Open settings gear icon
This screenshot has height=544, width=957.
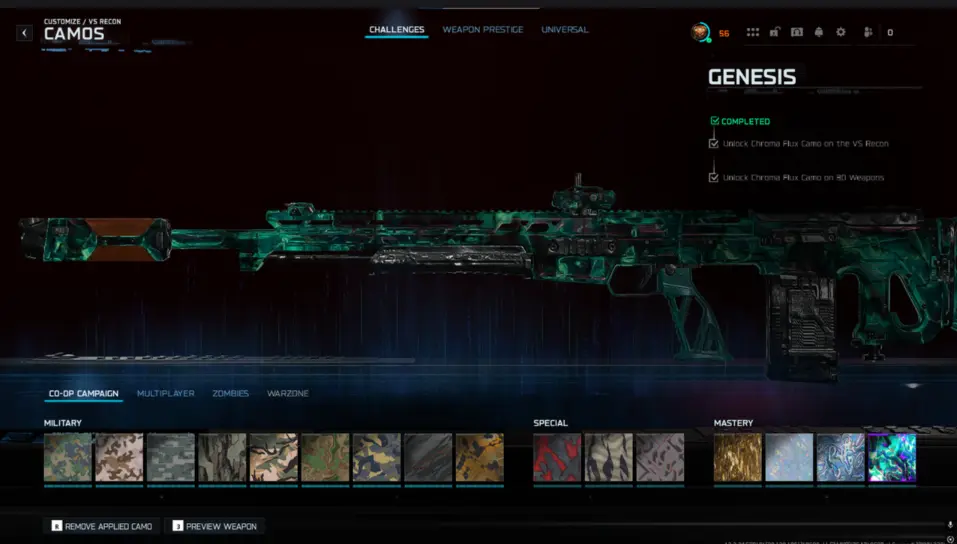tap(840, 32)
